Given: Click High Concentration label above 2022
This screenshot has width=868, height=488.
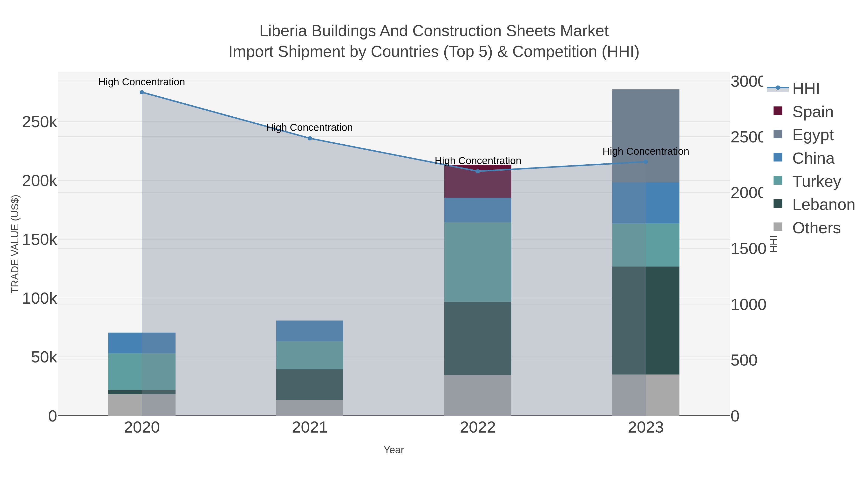Looking at the screenshot, I should [478, 161].
